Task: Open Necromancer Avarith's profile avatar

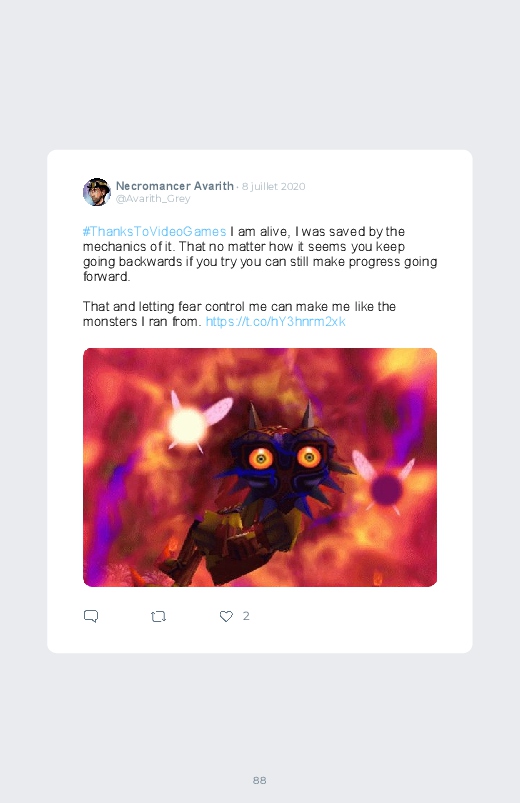Action: tap(97, 192)
